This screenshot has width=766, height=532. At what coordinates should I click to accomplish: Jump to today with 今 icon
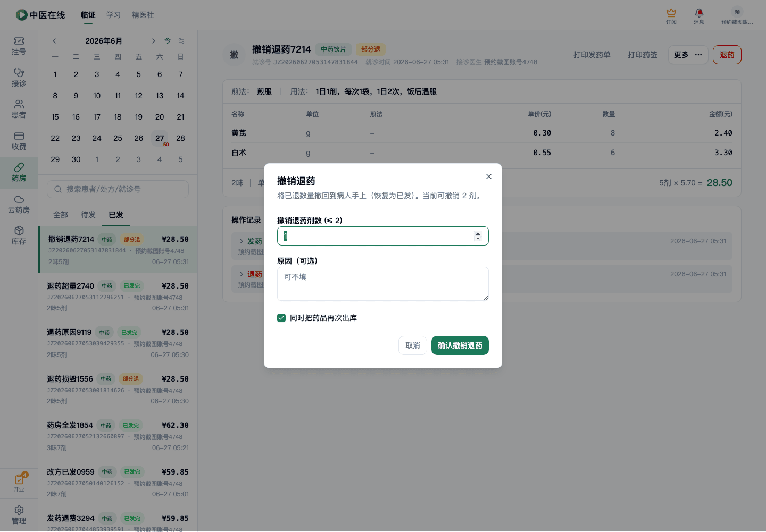pyautogui.click(x=168, y=41)
